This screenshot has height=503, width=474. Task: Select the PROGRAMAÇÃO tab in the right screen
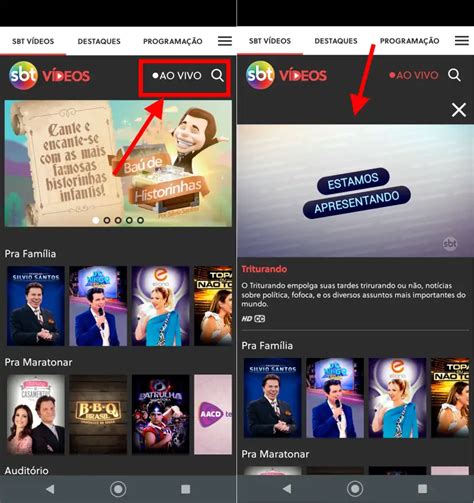(410, 41)
